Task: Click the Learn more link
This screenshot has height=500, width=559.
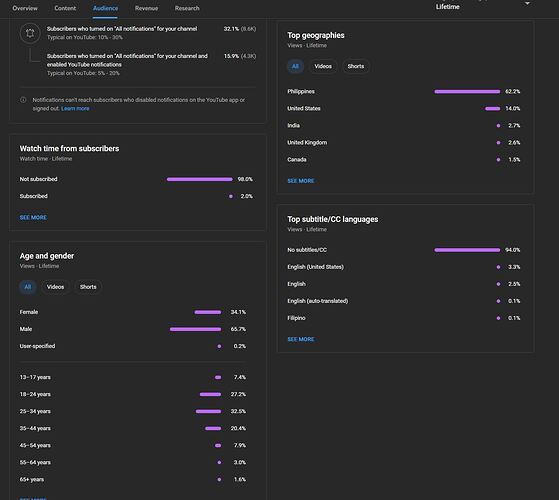Action: click(x=75, y=109)
